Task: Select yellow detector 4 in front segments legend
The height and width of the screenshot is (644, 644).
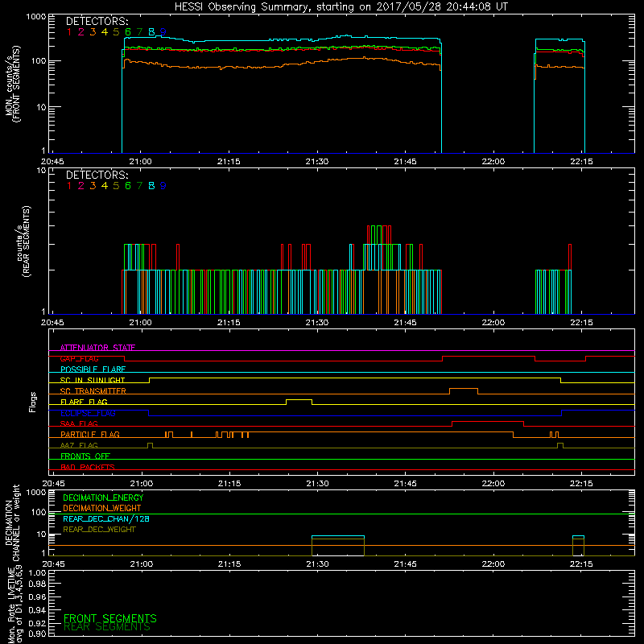Action: pos(105,32)
